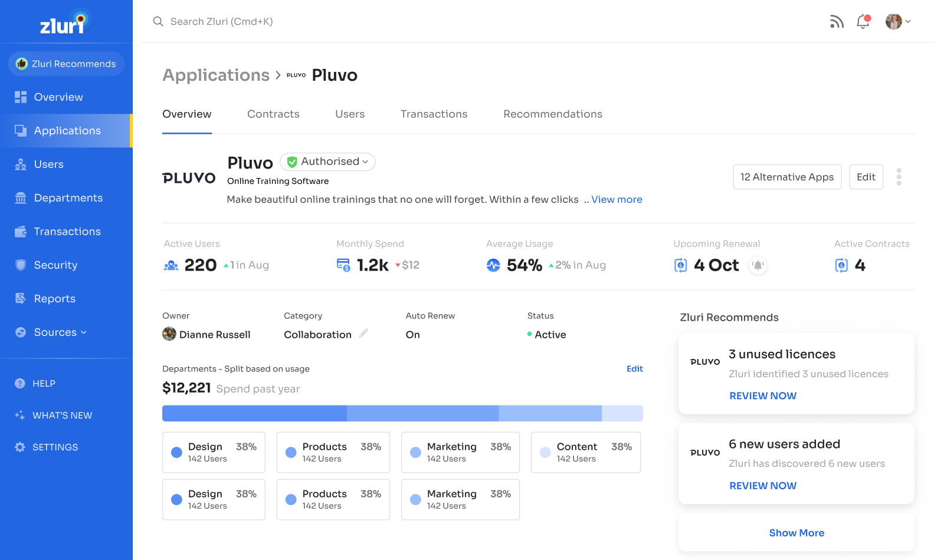Switch to the Recommendations tab
Viewport: 944px width, 560px height.
tap(553, 114)
